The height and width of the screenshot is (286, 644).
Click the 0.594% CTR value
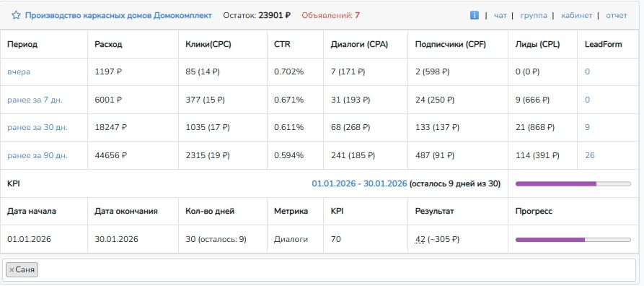point(288,155)
